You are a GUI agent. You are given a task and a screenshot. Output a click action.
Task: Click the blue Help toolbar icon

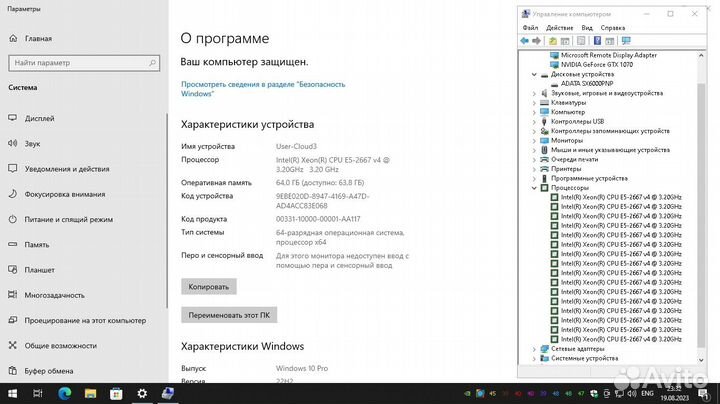pyautogui.click(x=597, y=41)
